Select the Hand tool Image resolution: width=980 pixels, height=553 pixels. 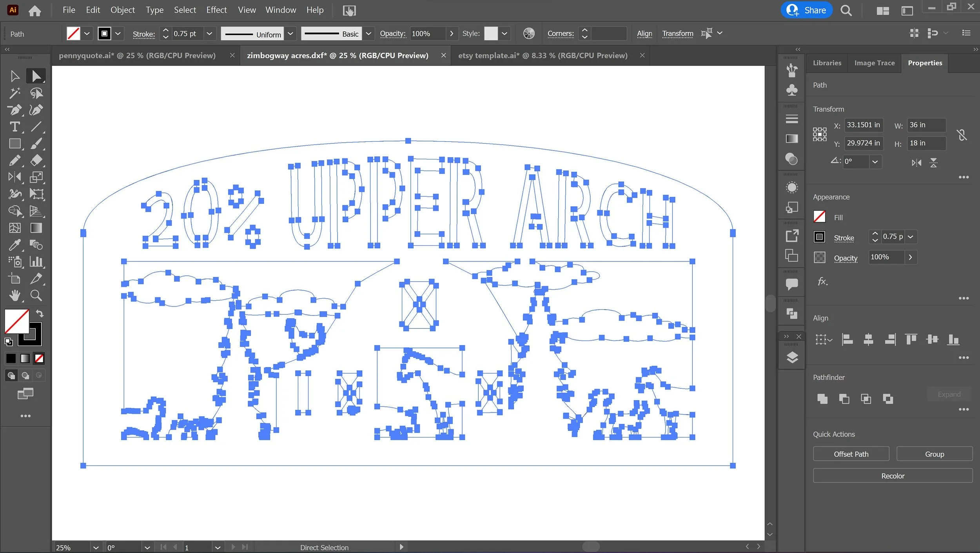[x=15, y=295]
